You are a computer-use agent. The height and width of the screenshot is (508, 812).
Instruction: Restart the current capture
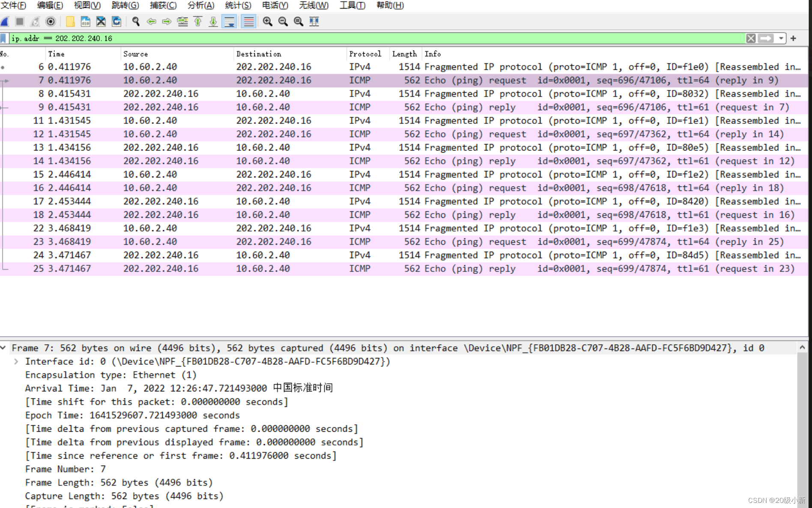(35, 21)
